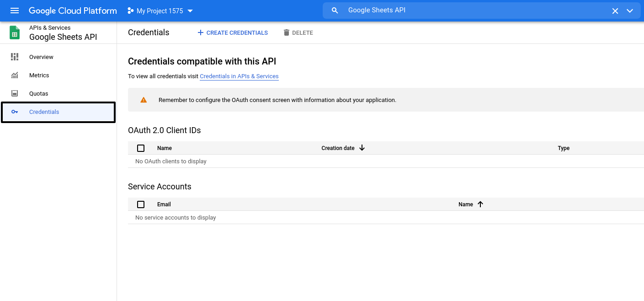The height and width of the screenshot is (301, 644).
Task: Click the trash can icon
Action: 287,32
